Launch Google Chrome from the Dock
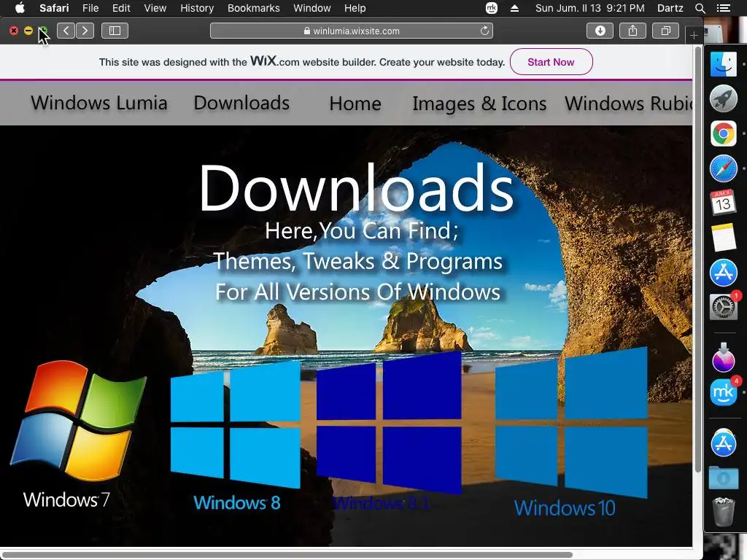This screenshot has height=560, width=747. click(723, 133)
